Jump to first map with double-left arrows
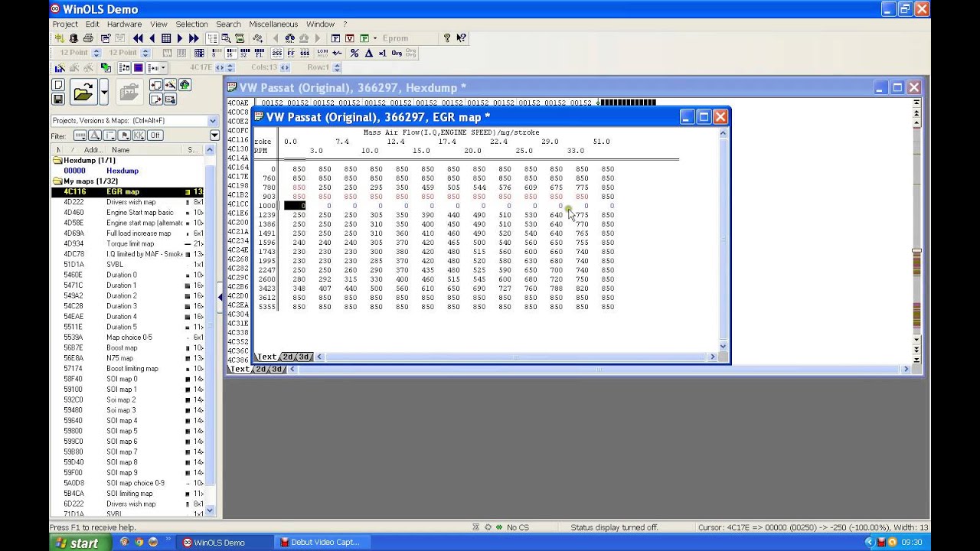 coord(138,38)
